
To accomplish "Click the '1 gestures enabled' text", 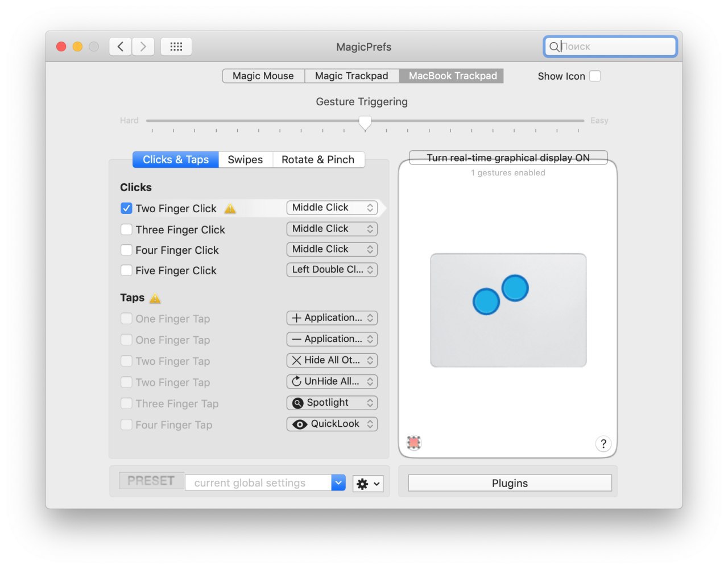I will 508,173.
